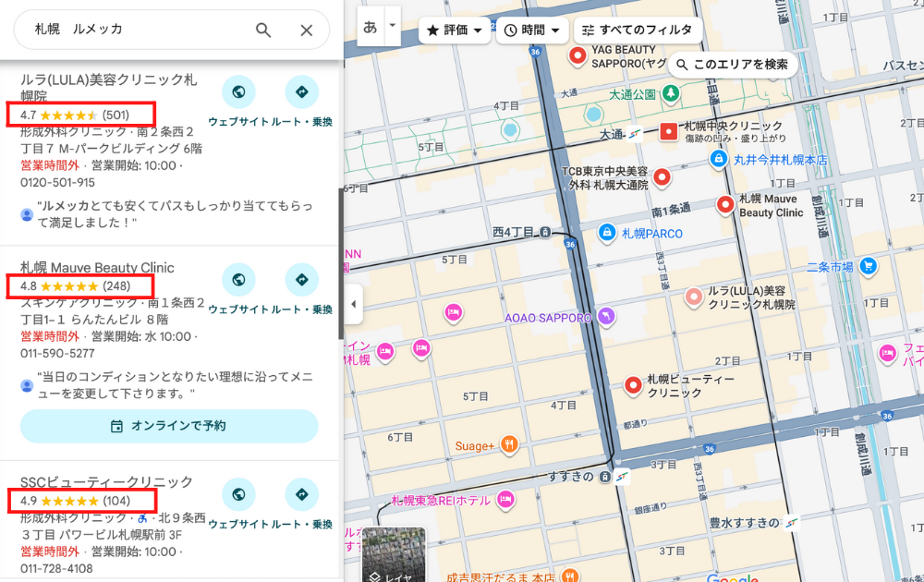Screen dimensions: 924x582
Task: Click the Suage+ restaurant marker
Action: [509, 444]
